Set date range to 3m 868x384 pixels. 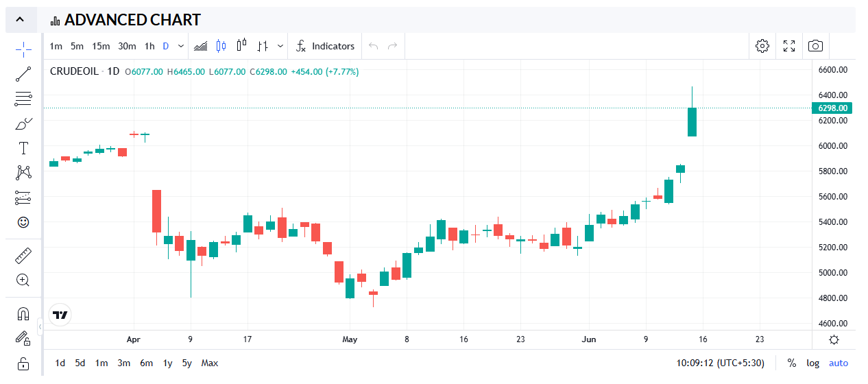(x=123, y=363)
